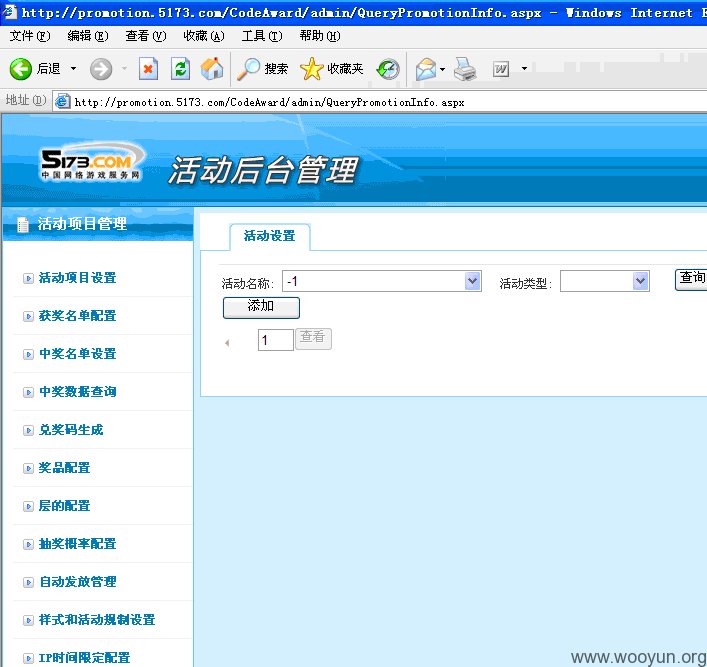
Task: Go to the Home page icon
Action: [212, 69]
